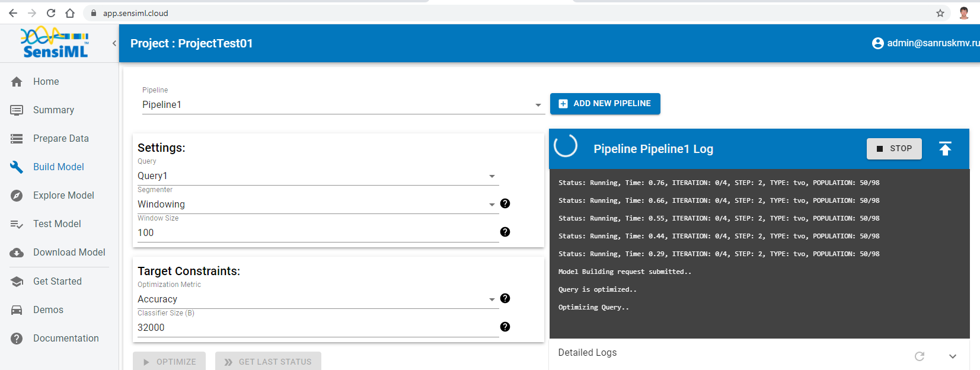Image resolution: width=980 pixels, height=370 pixels.
Task: Click the Build Model wrench icon
Action: click(17, 167)
